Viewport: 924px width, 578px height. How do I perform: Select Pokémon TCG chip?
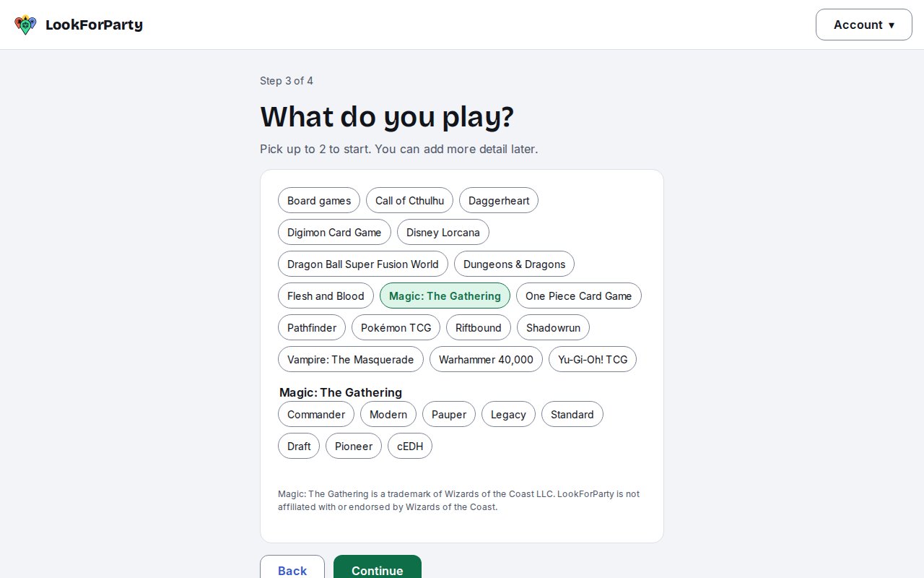click(x=396, y=327)
